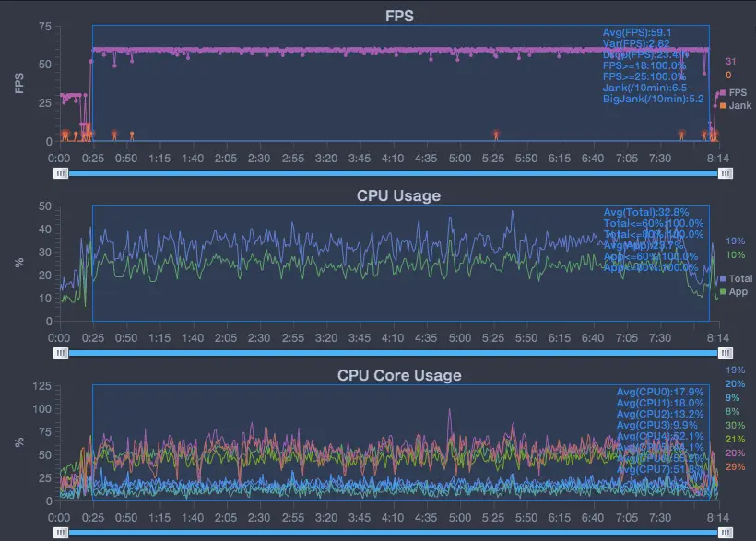Click the CPU Usage chart title
Image resolution: width=756 pixels, height=541 pixels.
pyautogui.click(x=398, y=195)
